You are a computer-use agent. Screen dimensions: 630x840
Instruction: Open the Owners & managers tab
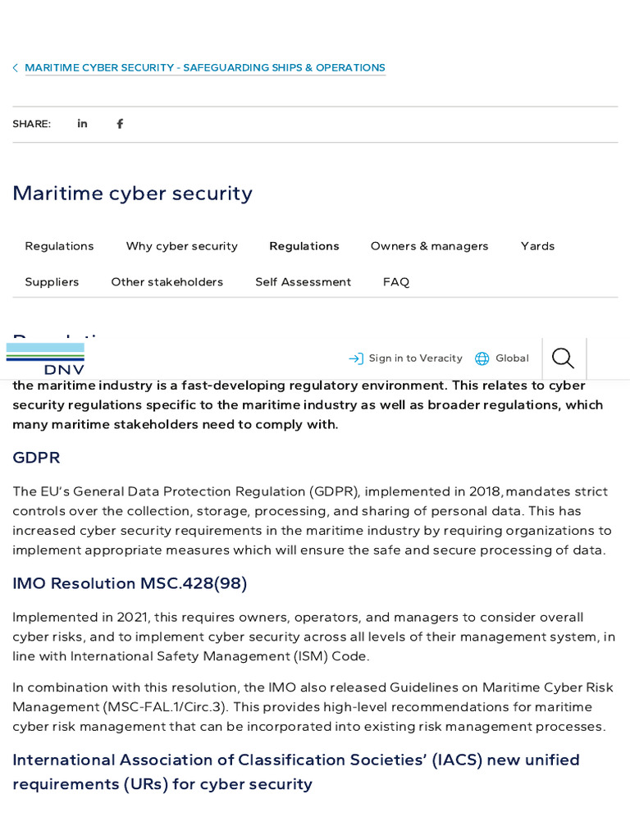pyautogui.click(x=429, y=246)
